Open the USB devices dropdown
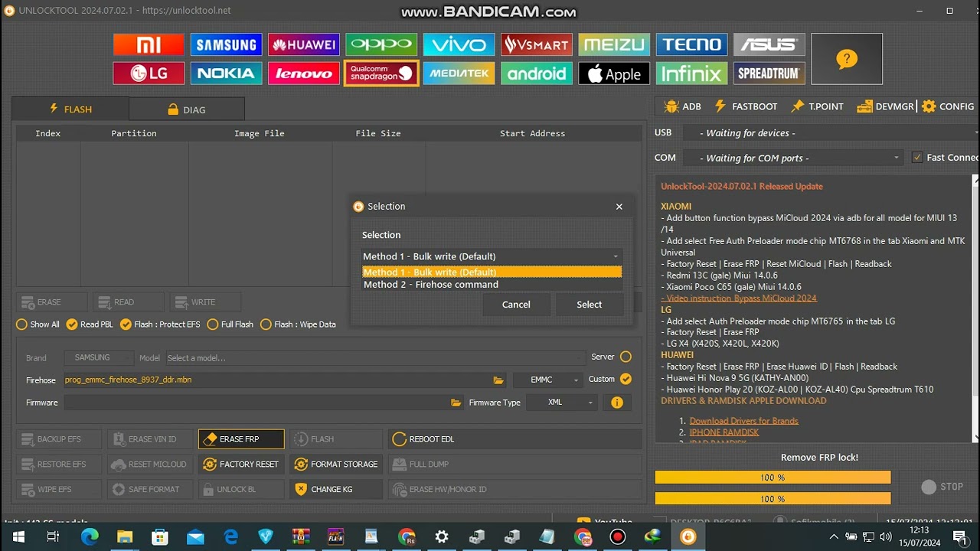Image resolution: width=980 pixels, height=551 pixels. 831,133
